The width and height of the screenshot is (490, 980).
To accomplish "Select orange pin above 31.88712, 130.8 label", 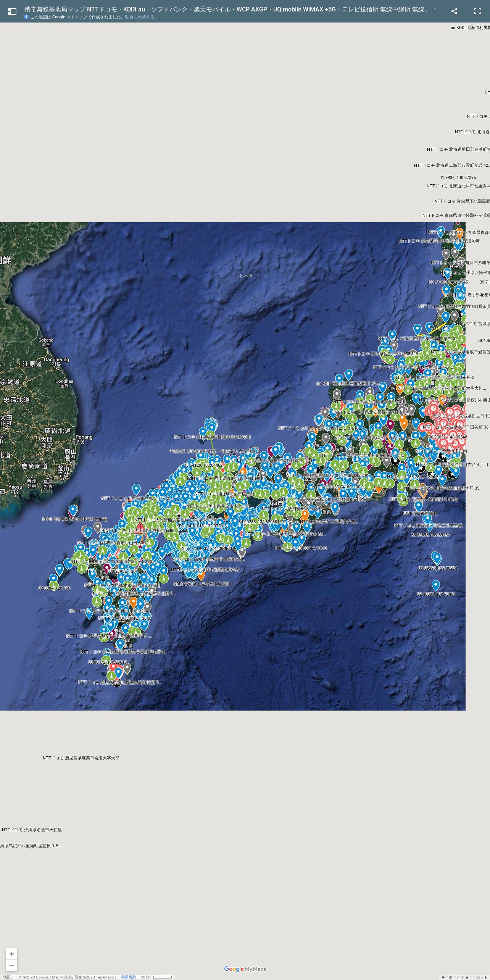I will (x=133, y=602).
